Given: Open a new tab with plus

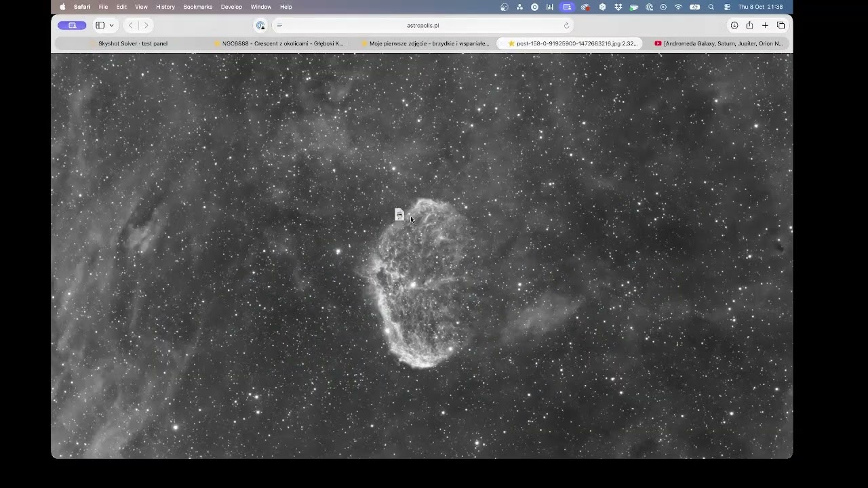Looking at the screenshot, I should tap(765, 25).
